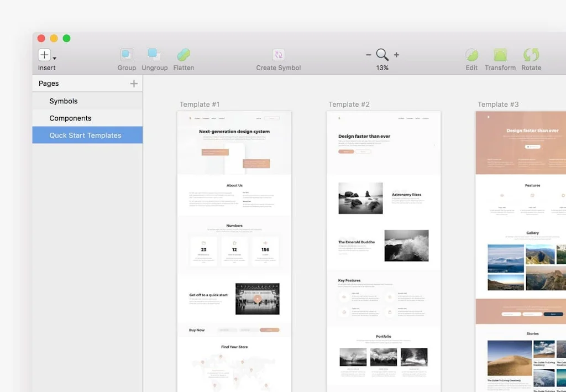Open the Insert tool
566x392 pixels.
[44, 55]
